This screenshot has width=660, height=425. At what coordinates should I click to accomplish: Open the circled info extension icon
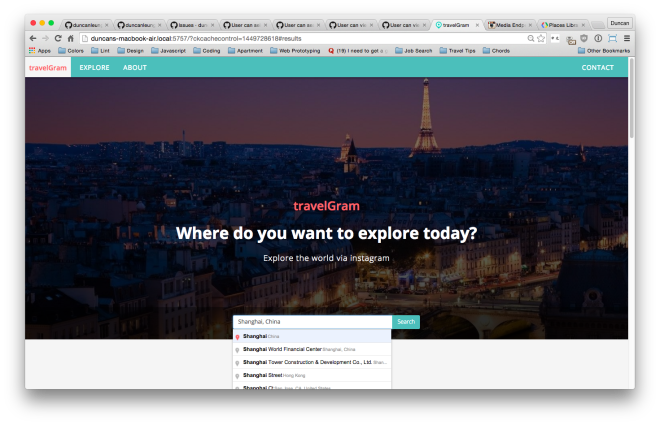(598, 38)
